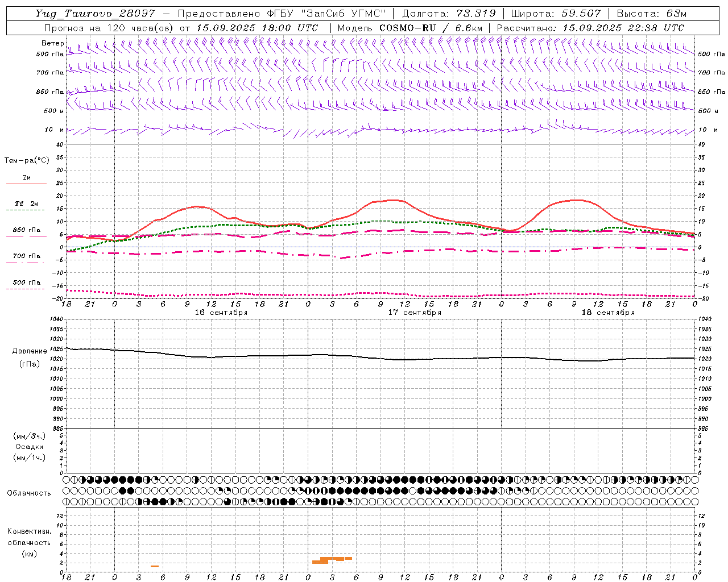Click the date label 16 сентября

[x=221, y=313]
